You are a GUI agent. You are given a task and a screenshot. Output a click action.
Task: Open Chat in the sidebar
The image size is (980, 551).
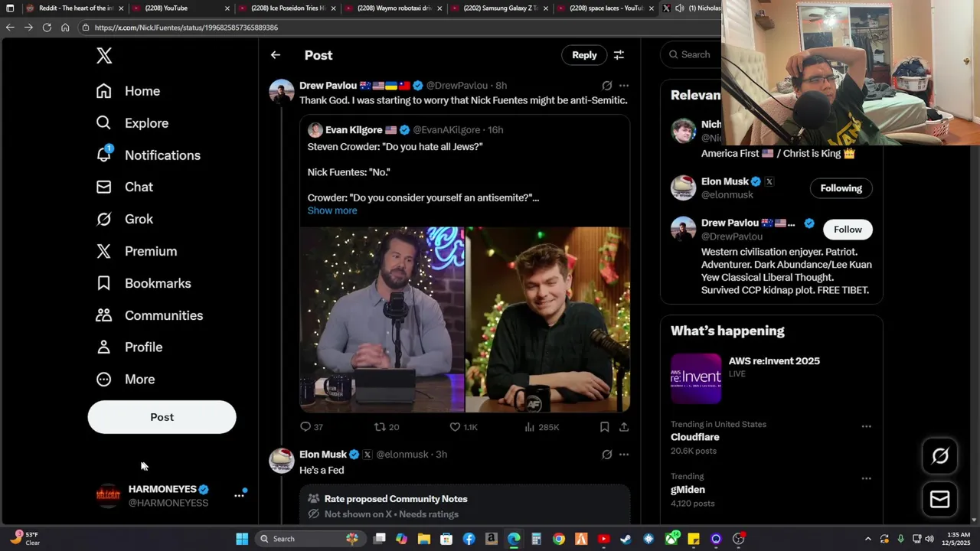click(x=124, y=187)
